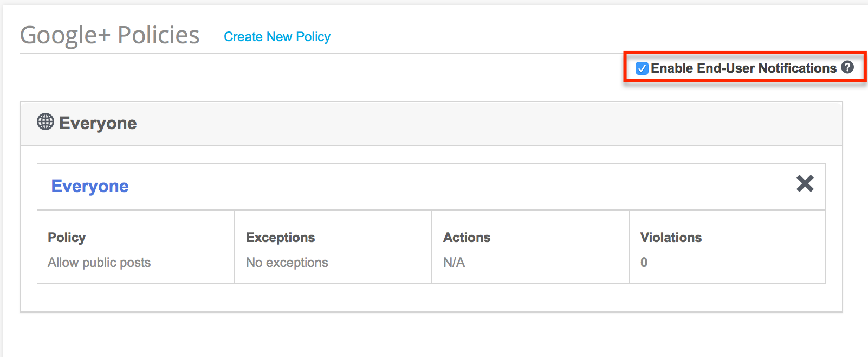Click the Violations column label
Image resolution: width=868 pixels, height=357 pixels.
[671, 238]
